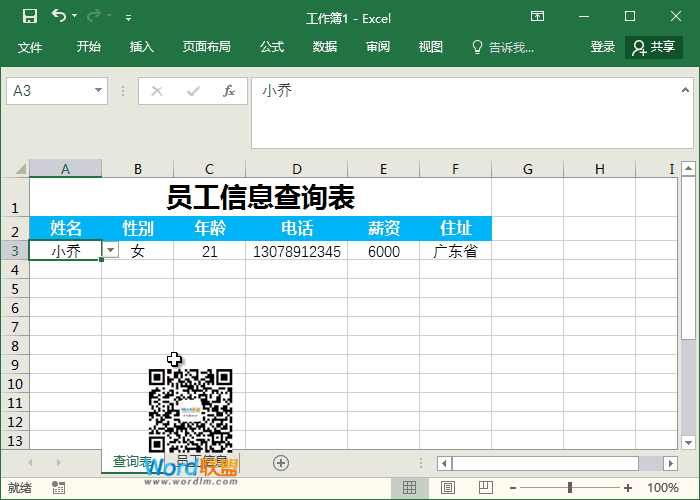Switch to the 数据 tab
Image resolution: width=700 pixels, height=500 pixels.
325,47
